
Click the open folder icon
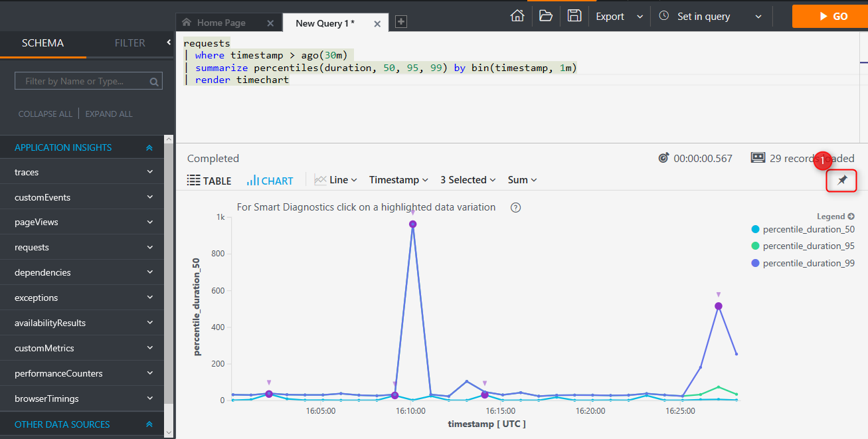click(x=546, y=16)
